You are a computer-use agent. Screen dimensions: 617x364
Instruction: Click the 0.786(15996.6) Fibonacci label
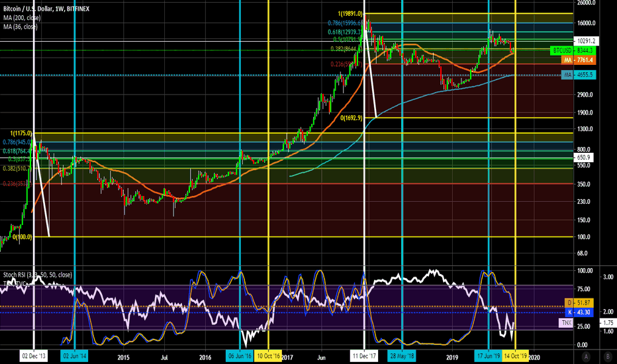345,23
